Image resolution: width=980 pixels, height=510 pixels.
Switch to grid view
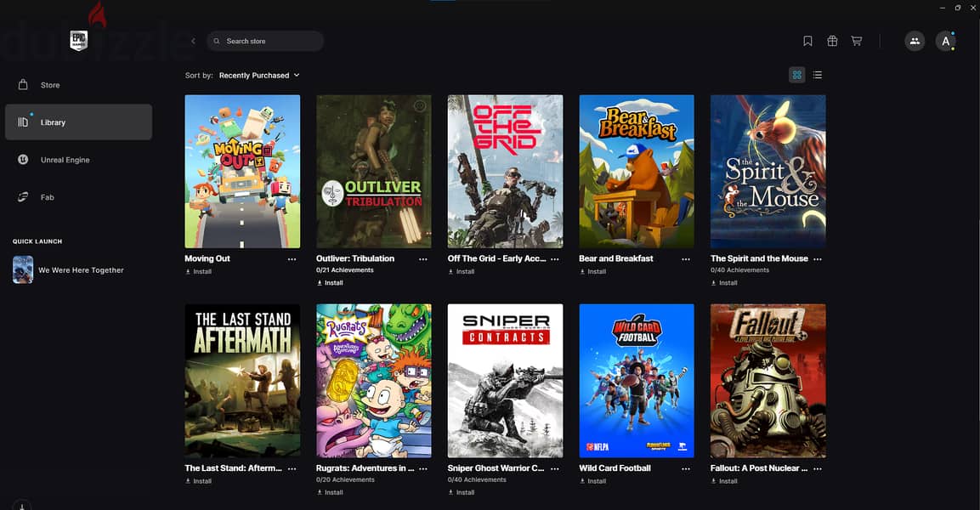[x=797, y=75]
